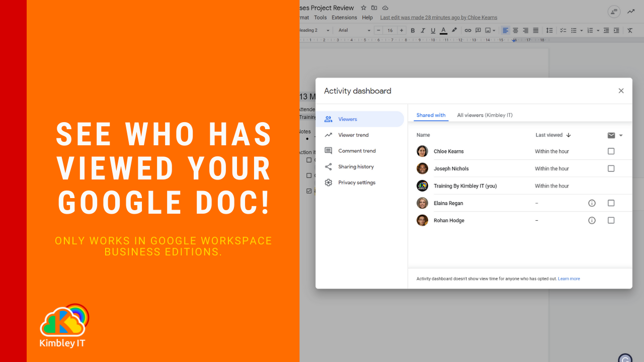Open the Help menu
This screenshot has width=644, height=362.
tap(368, 18)
